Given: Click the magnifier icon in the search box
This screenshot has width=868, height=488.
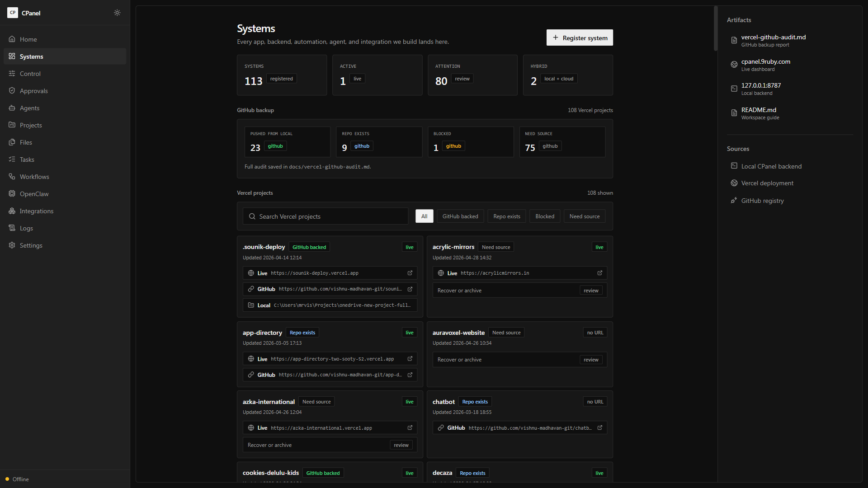Looking at the screenshot, I should 252,216.
